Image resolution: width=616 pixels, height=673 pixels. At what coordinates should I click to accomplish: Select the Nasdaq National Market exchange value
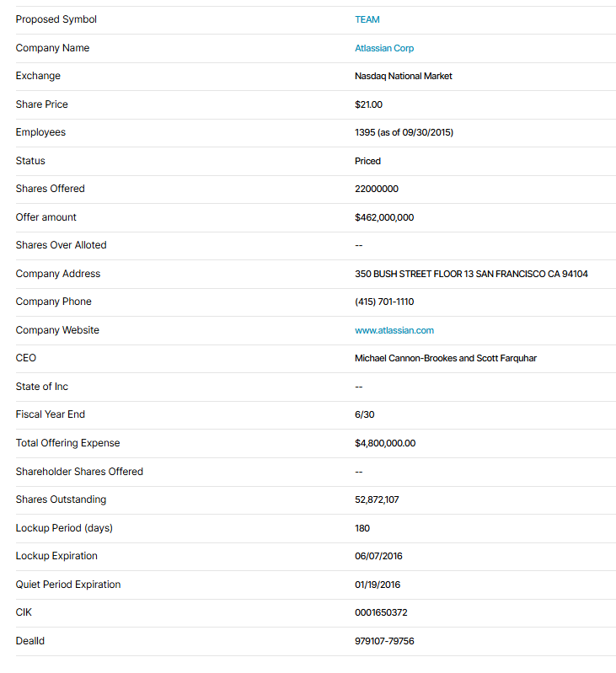(x=403, y=76)
